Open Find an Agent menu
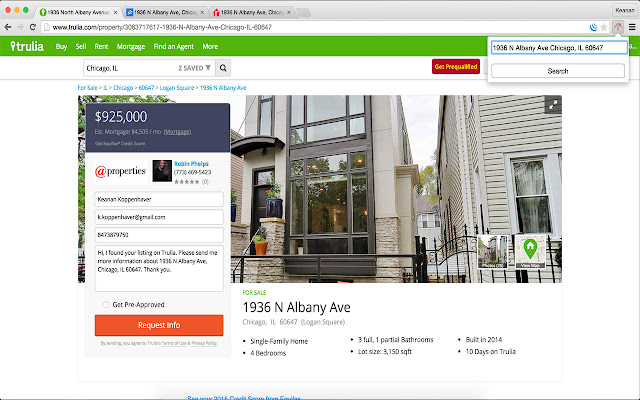 click(173, 46)
